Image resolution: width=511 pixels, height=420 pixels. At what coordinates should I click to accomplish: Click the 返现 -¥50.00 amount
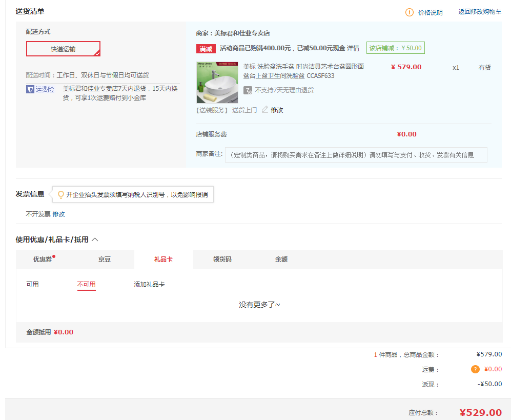[490, 384]
